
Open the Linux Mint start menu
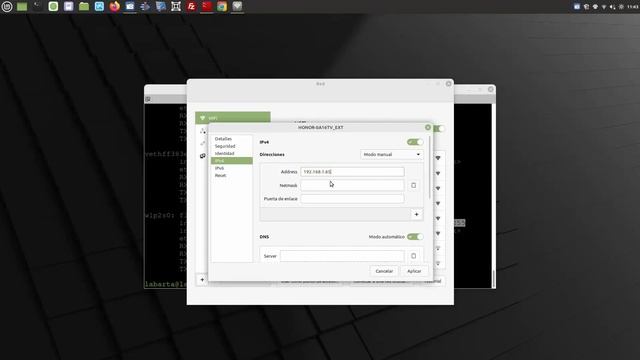click(7, 7)
